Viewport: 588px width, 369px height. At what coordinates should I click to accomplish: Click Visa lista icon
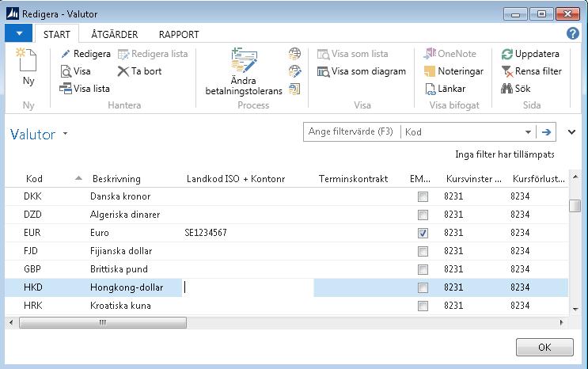point(66,89)
